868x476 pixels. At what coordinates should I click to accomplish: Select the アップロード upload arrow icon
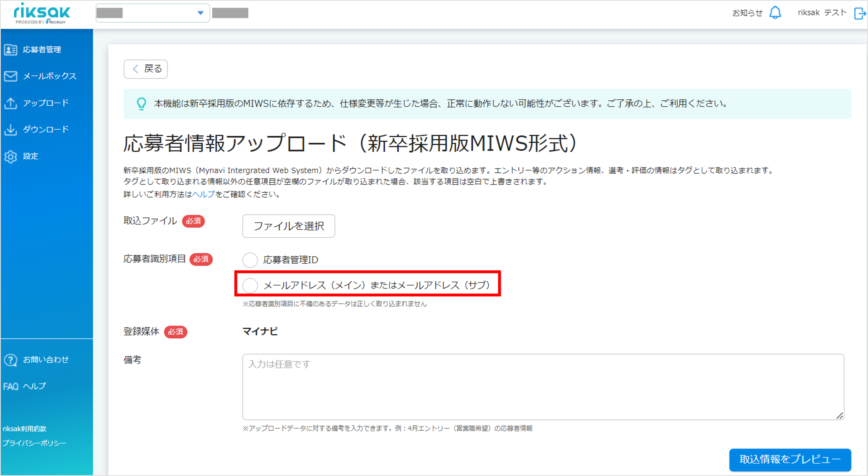point(11,103)
